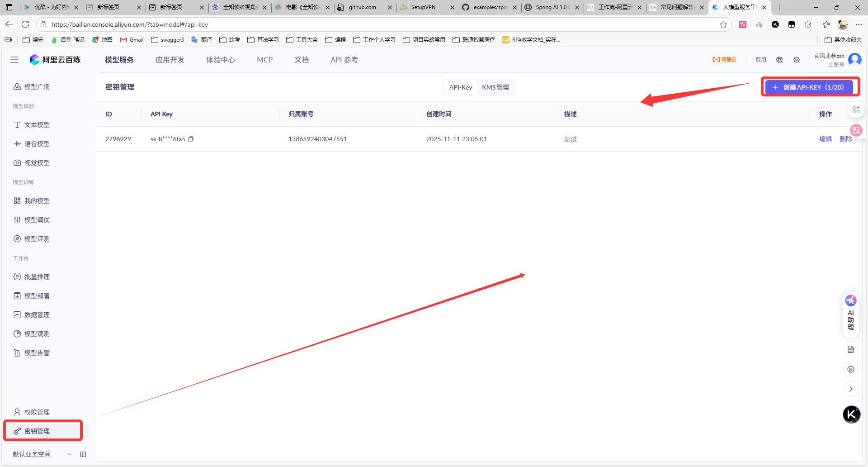Switch to the Spring AI 1.0 browser tab

[552, 7]
